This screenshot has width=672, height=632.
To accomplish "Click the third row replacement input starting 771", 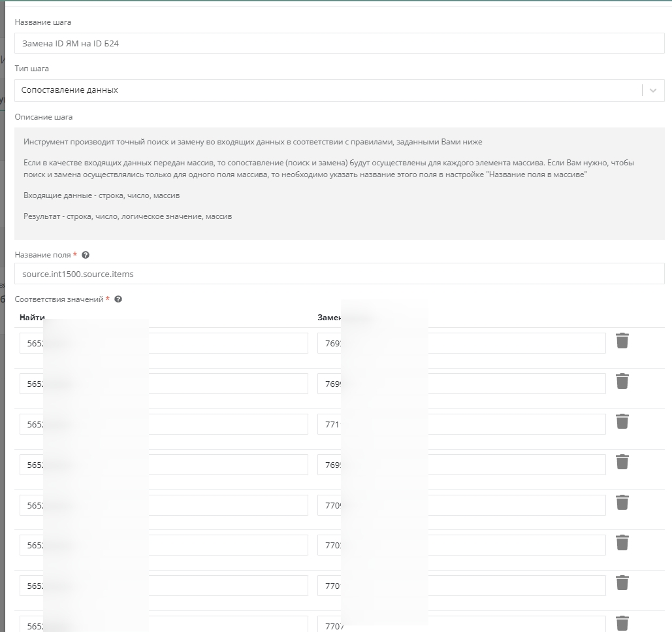I will click(x=461, y=424).
